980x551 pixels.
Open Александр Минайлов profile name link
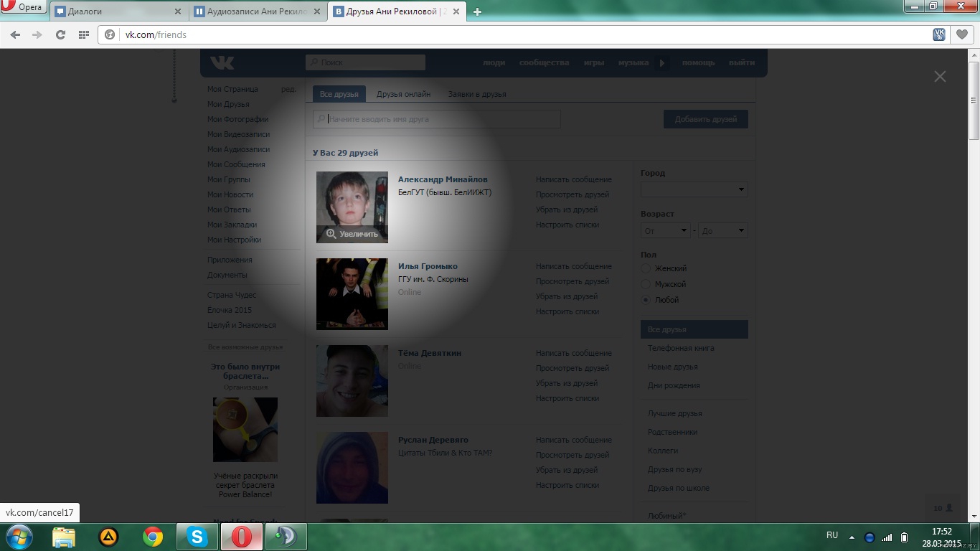click(443, 179)
